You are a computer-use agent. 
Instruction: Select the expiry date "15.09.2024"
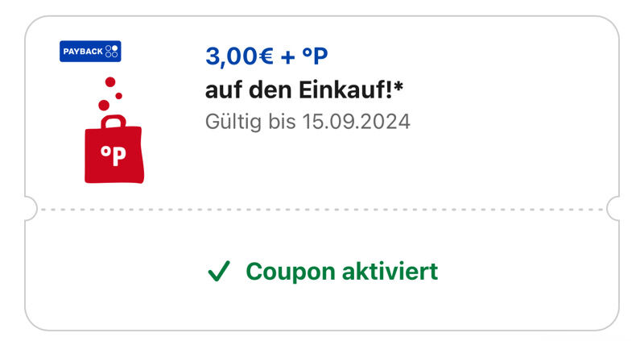pyautogui.click(x=356, y=122)
